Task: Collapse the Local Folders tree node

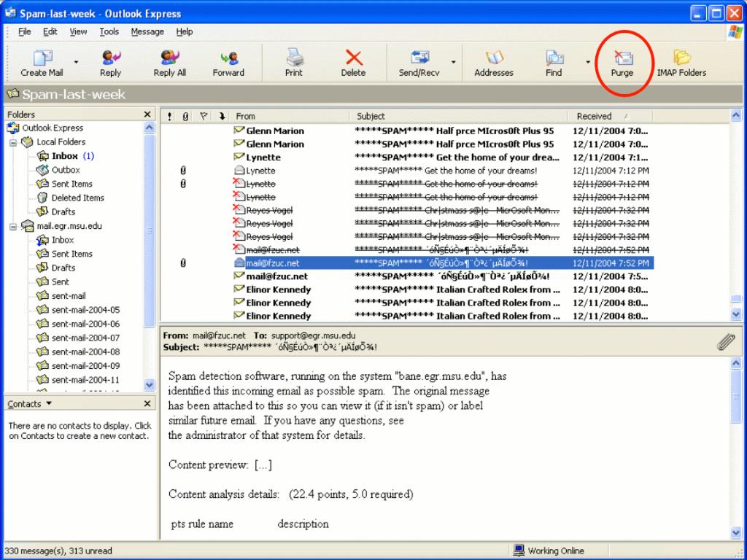Action: click(13, 142)
